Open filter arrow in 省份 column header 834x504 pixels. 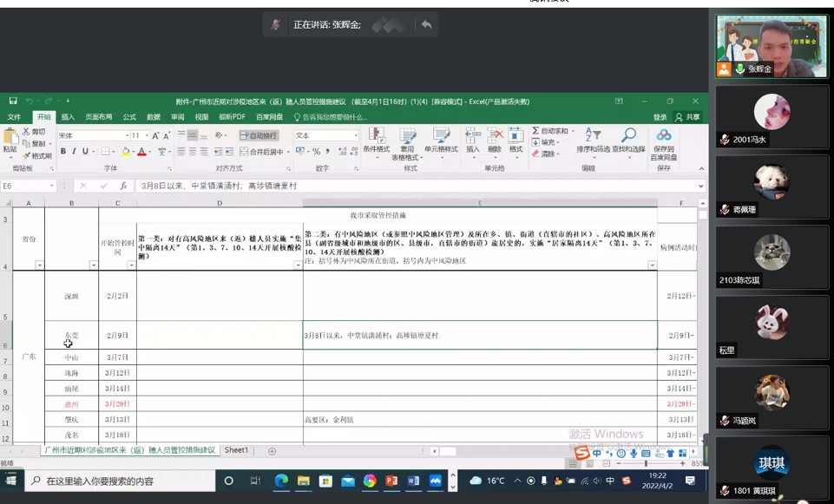coord(39,265)
